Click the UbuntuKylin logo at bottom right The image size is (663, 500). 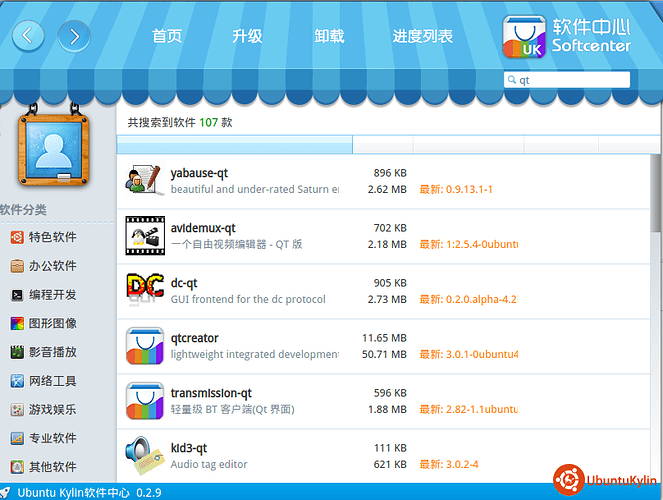[605, 480]
